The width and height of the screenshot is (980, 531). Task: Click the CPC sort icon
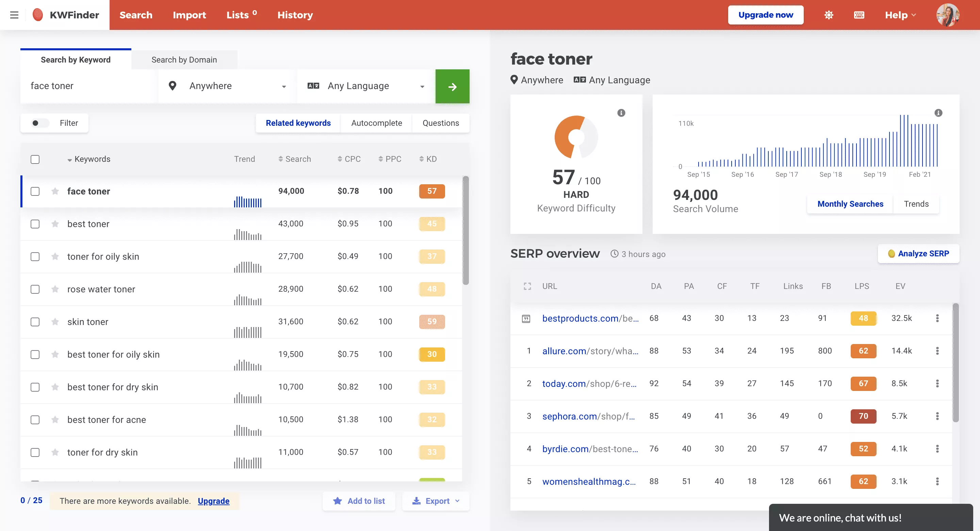(340, 159)
